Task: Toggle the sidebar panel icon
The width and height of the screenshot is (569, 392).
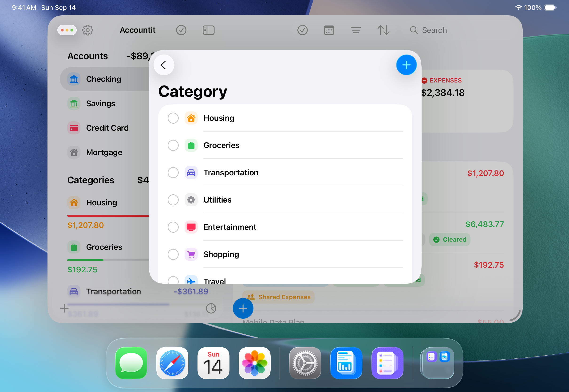Action: (208, 30)
